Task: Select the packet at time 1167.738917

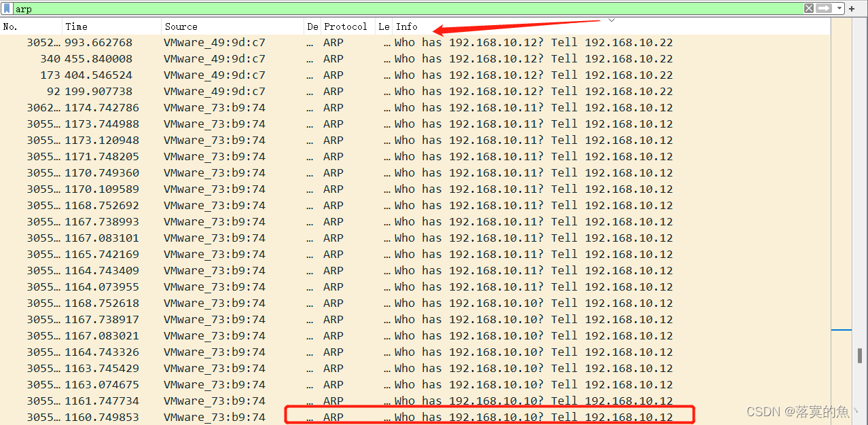Action: pyautogui.click(x=415, y=319)
